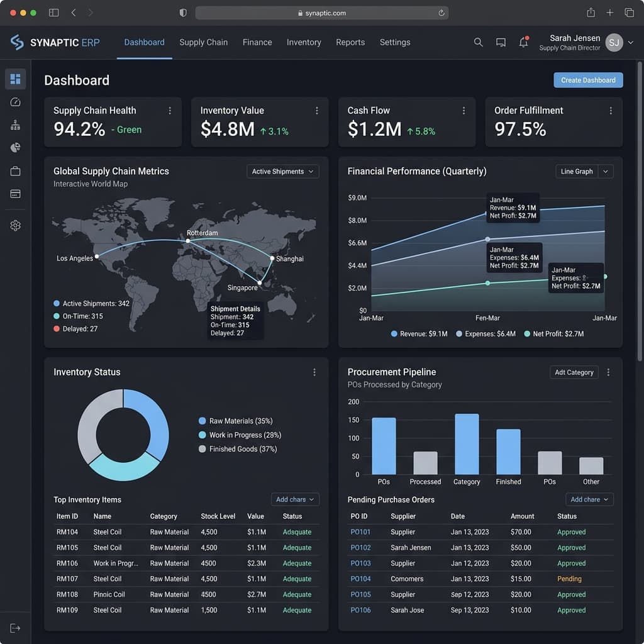This screenshot has width=644, height=644.
Task: Open the credit card sidebar icon
Action: pyautogui.click(x=15, y=194)
